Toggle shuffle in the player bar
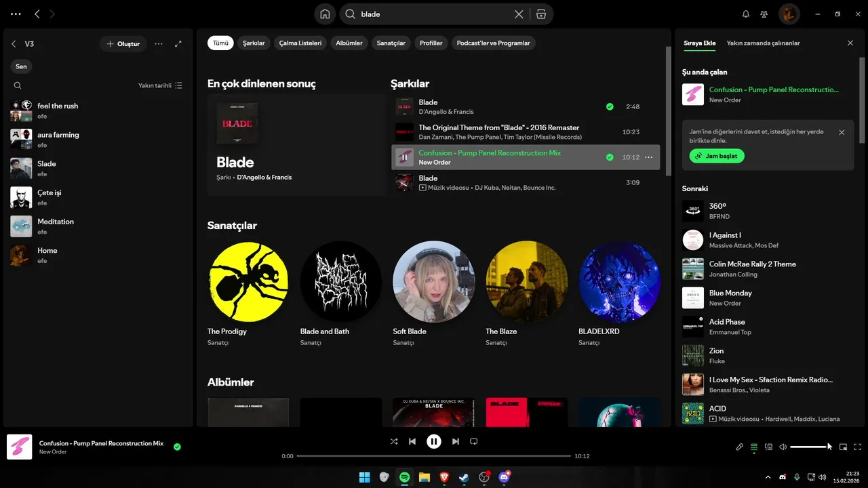 click(394, 441)
